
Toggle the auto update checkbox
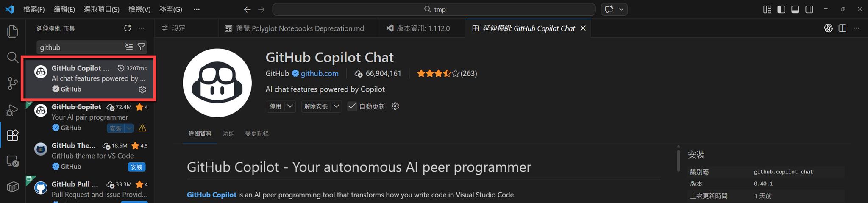coord(352,106)
